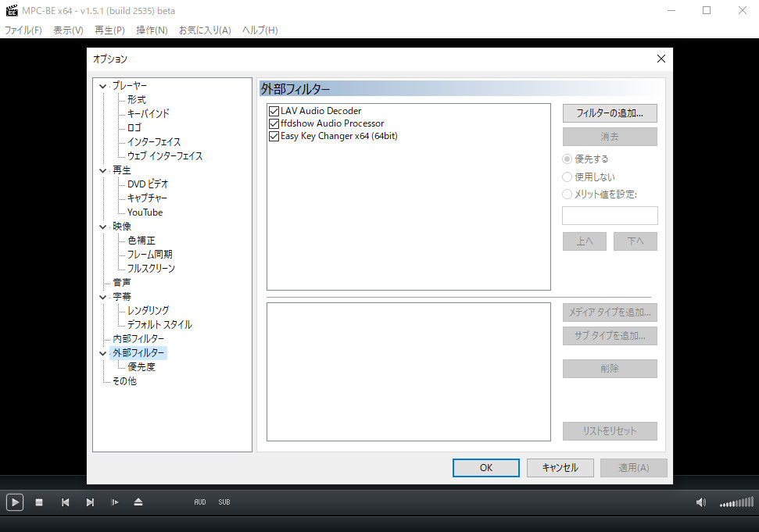
Task: Uncheck Easy Key Changer x64 filter
Action: 274,137
